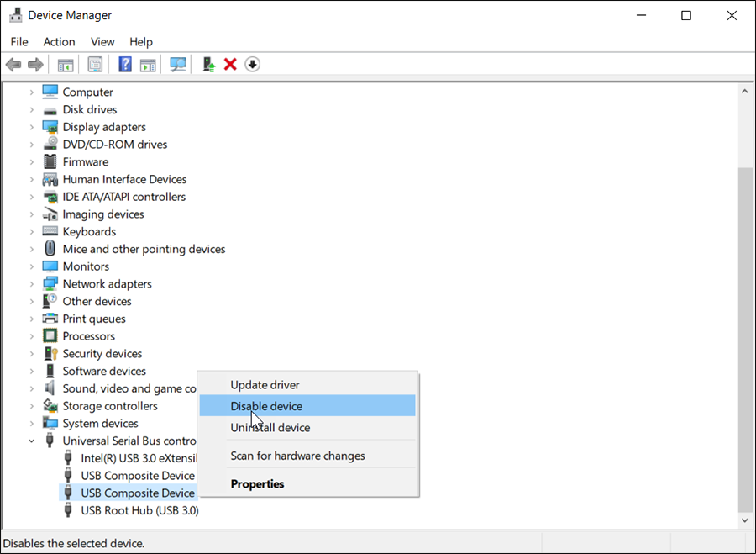Viewport: 756px width, 554px height.
Task: Choose Uninstall device from context menu
Action: 307,427
